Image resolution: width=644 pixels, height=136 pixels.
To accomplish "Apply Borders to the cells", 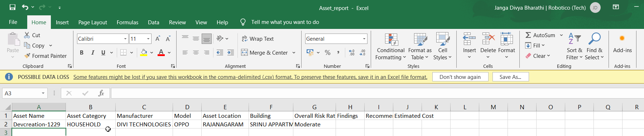I will (124, 52).
